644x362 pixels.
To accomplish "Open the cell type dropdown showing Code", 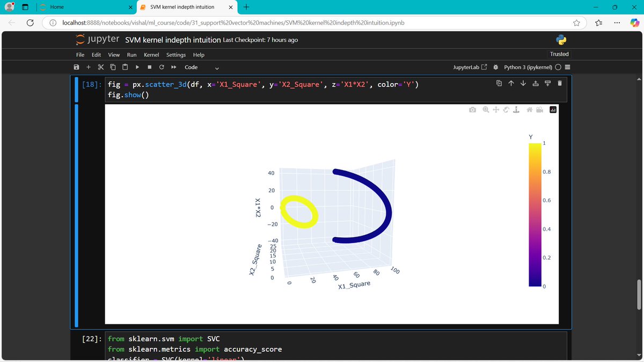I will point(202,68).
